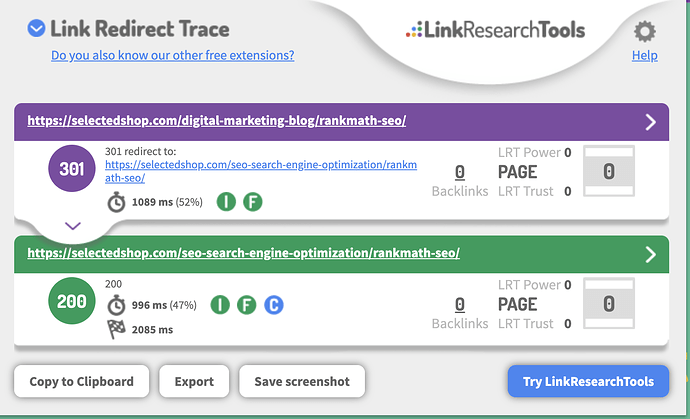Image resolution: width=690 pixels, height=419 pixels.
Task: Click the green I icon in 200 row
Action: 220,303
